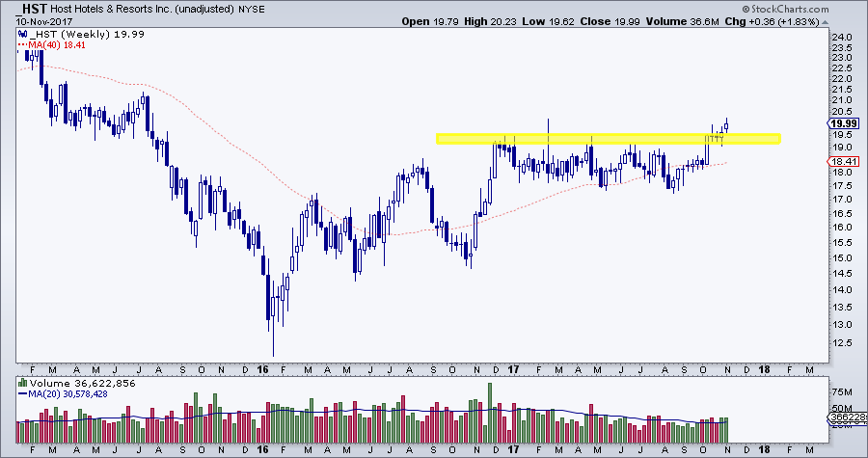Click the yellow resistance zone highlight

pos(609,138)
